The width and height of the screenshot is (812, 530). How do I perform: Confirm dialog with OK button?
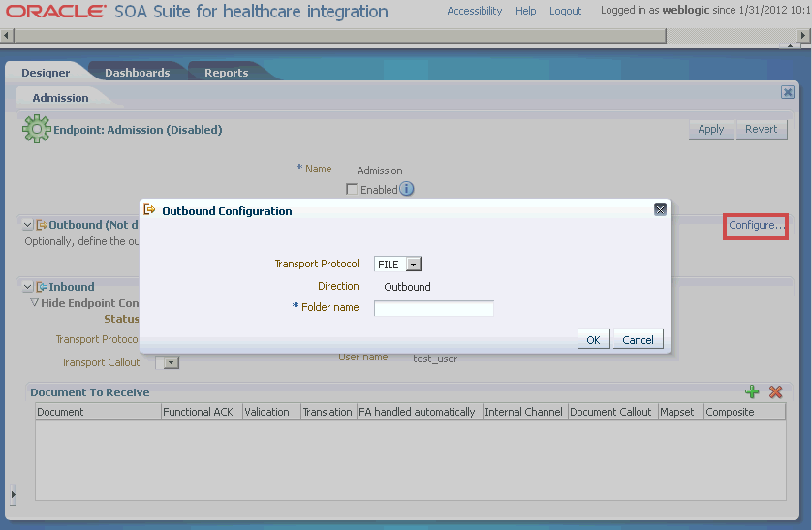pyautogui.click(x=593, y=339)
